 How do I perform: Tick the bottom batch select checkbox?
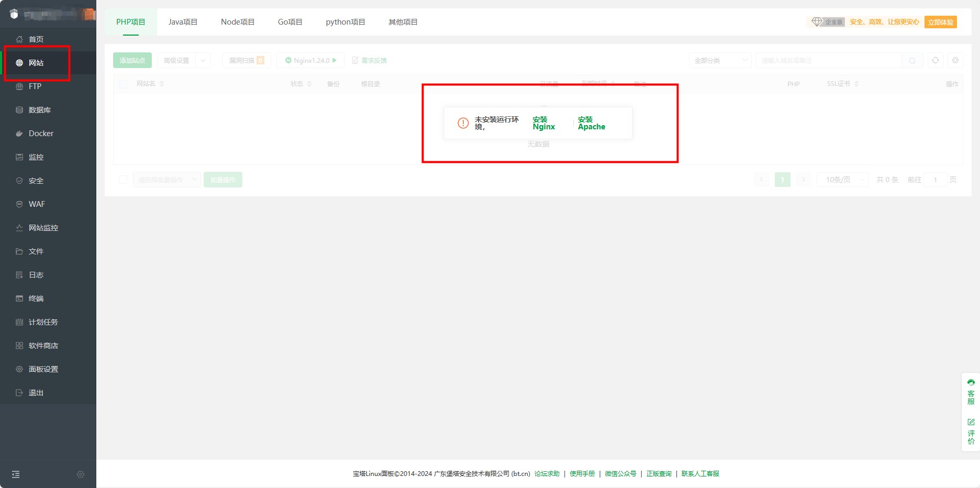123,180
